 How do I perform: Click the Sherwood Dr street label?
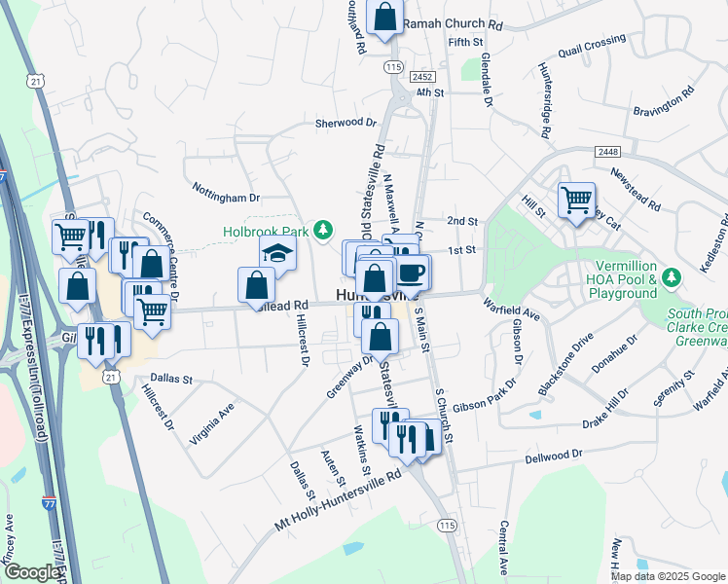(x=346, y=123)
